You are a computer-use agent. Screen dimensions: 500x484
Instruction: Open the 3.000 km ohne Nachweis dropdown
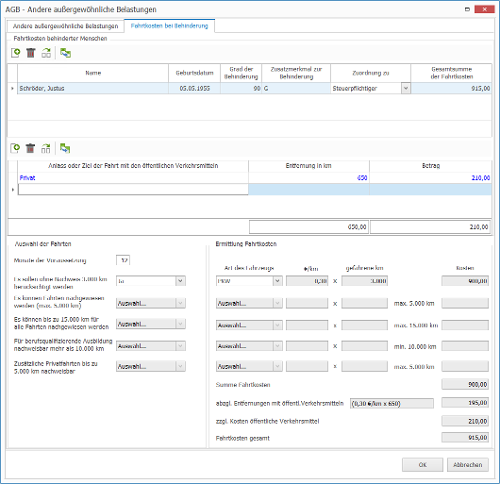tap(180, 281)
